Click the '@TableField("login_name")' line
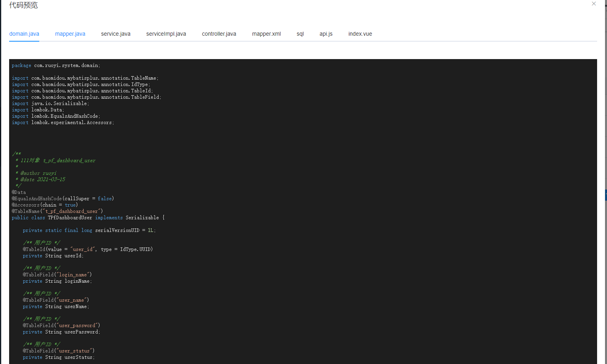Viewport: 607px width, 364px height. tap(57, 275)
